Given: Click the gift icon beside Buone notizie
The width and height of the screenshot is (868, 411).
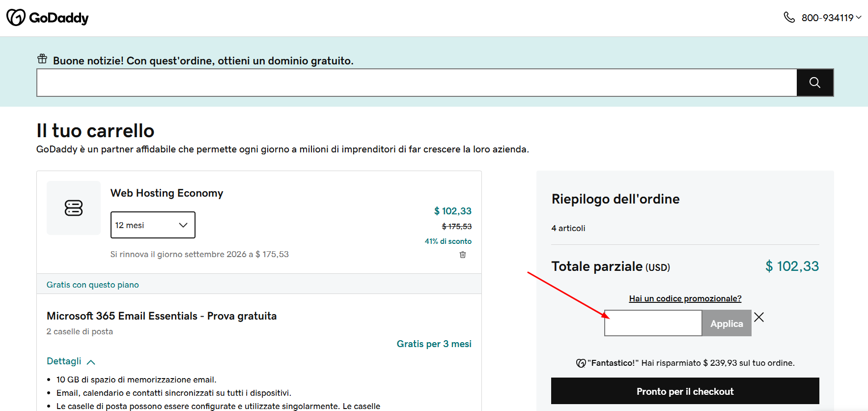Looking at the screenshot, I should (42, 59).
